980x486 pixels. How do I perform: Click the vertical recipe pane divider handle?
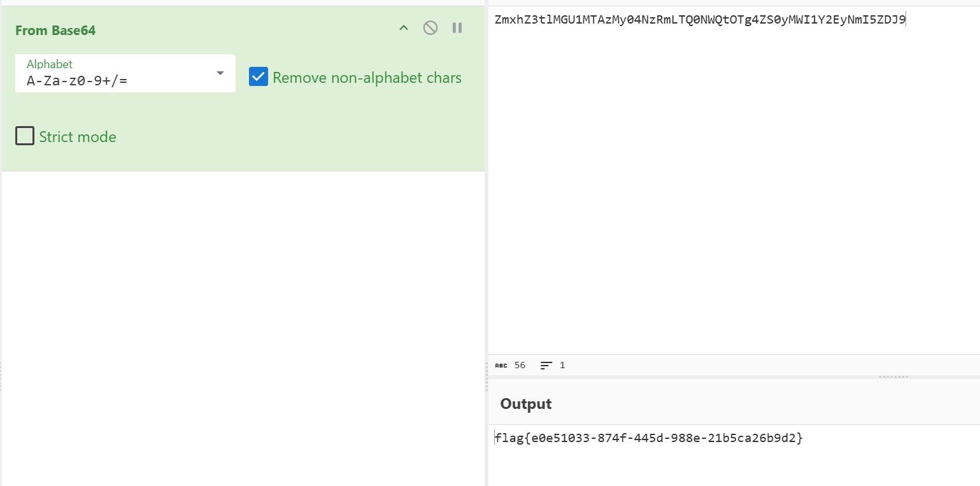[486, 376]
